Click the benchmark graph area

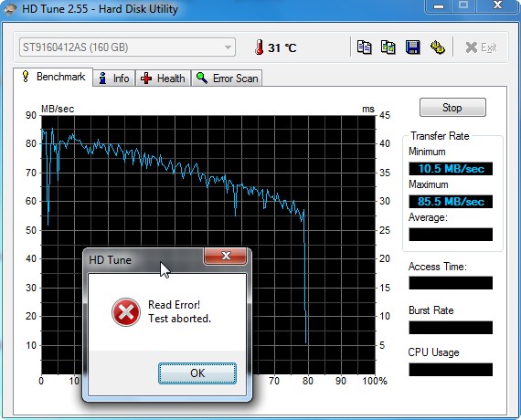point(208,245)
